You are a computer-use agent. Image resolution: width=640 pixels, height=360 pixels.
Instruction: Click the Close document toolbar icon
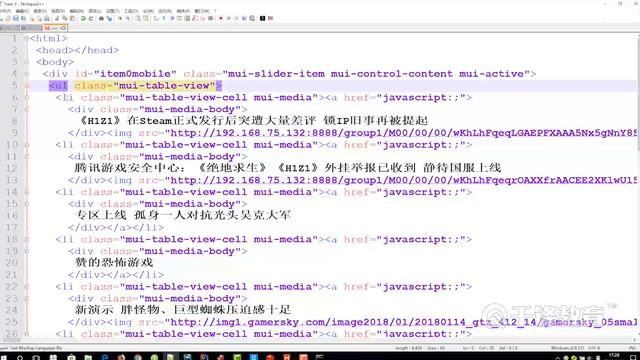32,18
